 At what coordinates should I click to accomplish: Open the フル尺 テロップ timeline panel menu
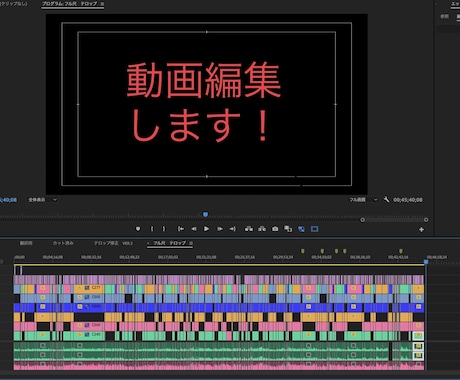tap(191, 243)
